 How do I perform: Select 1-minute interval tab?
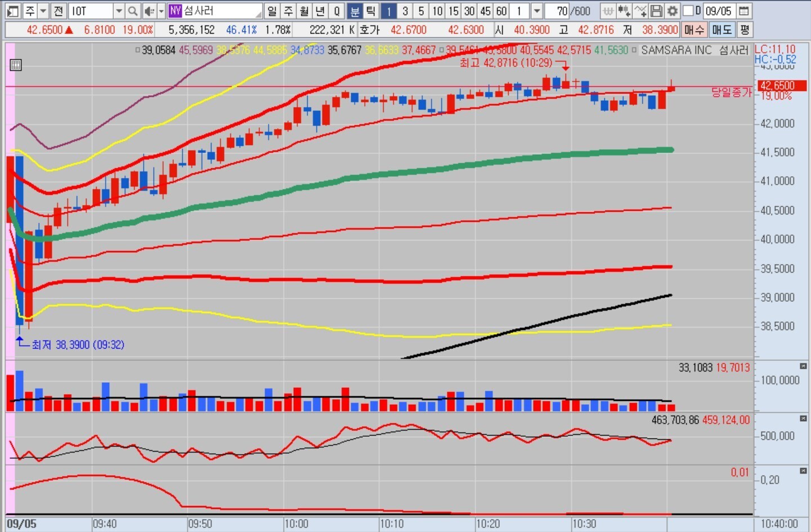(388, 11)
